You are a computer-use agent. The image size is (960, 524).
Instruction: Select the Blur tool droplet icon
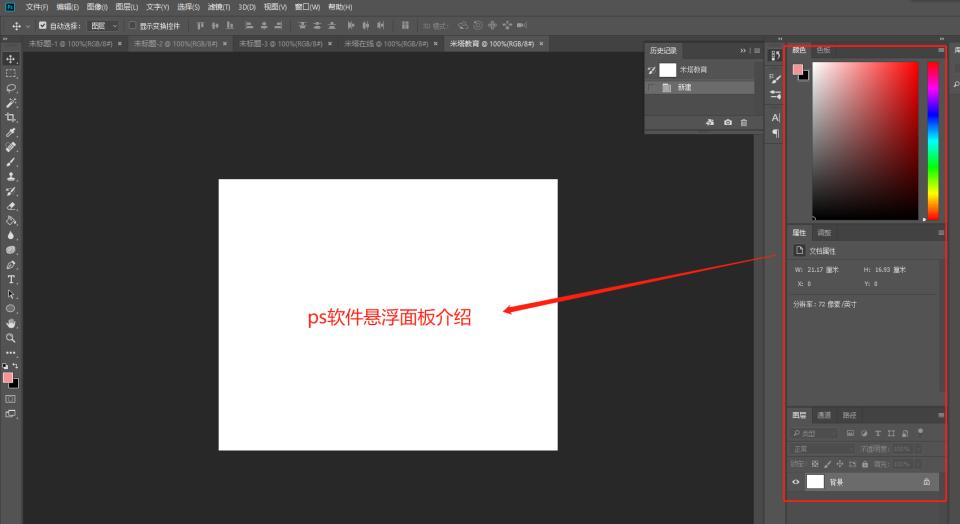point(10,235)
